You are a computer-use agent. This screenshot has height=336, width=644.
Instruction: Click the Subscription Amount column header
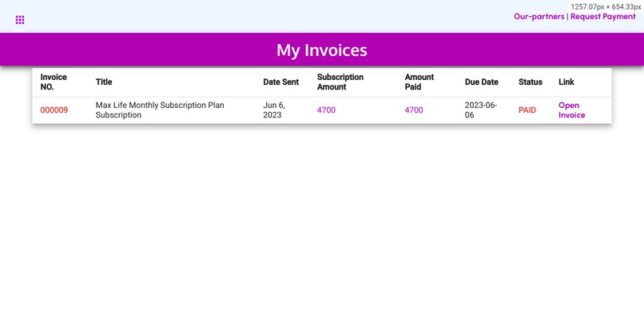340,82
